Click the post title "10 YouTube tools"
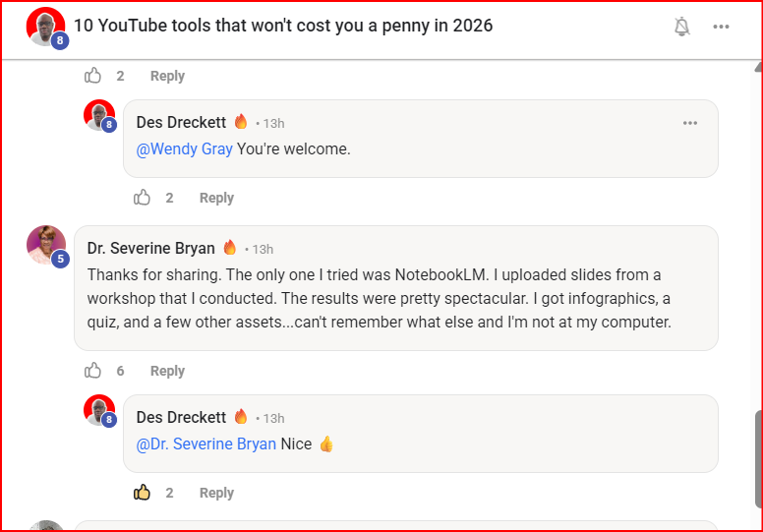Viewport: 763px width, 532px height. coord(283,26)
